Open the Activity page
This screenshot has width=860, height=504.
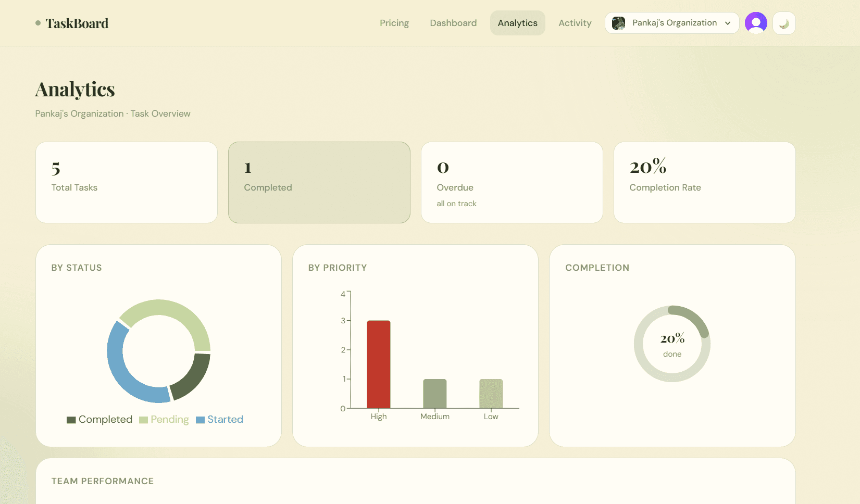pyautogui.click(x=575, y=23)
